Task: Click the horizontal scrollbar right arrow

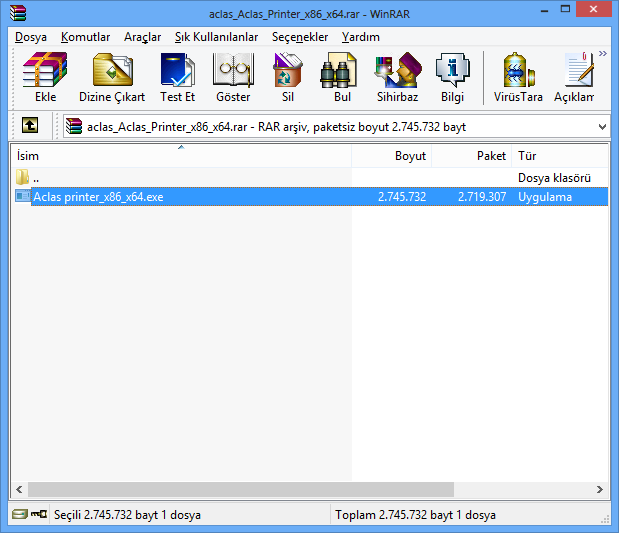Action: pyautogui.click(x=600, y=490)
